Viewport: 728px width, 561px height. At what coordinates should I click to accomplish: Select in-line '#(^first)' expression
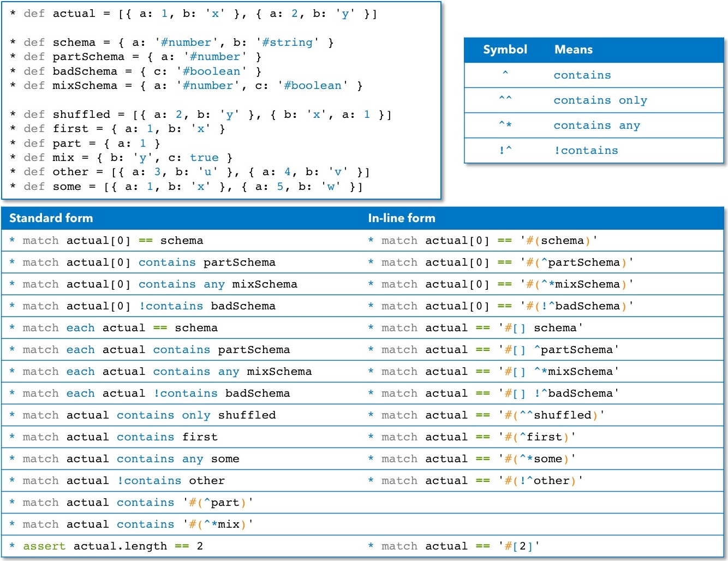pos(537,437)
